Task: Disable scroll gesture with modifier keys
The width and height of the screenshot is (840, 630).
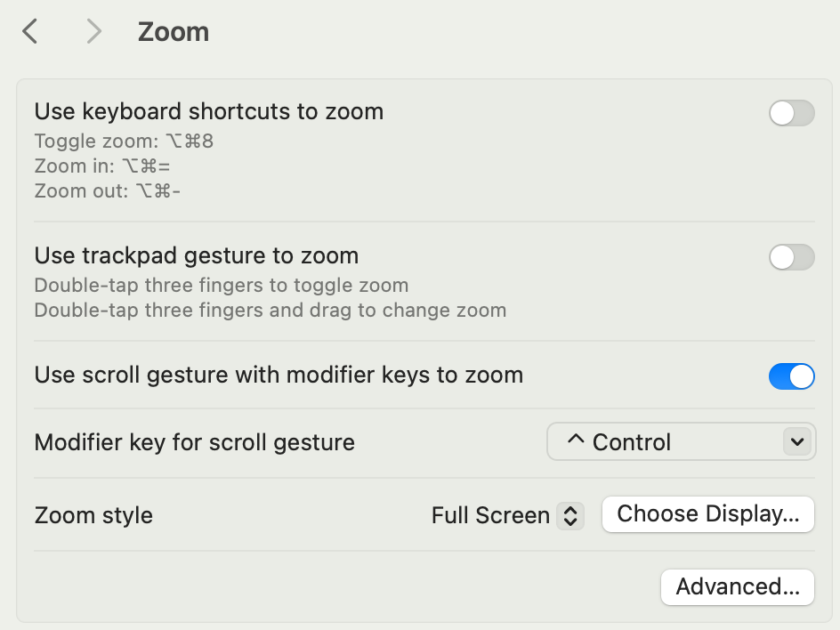Action: (x=791, y=376)
